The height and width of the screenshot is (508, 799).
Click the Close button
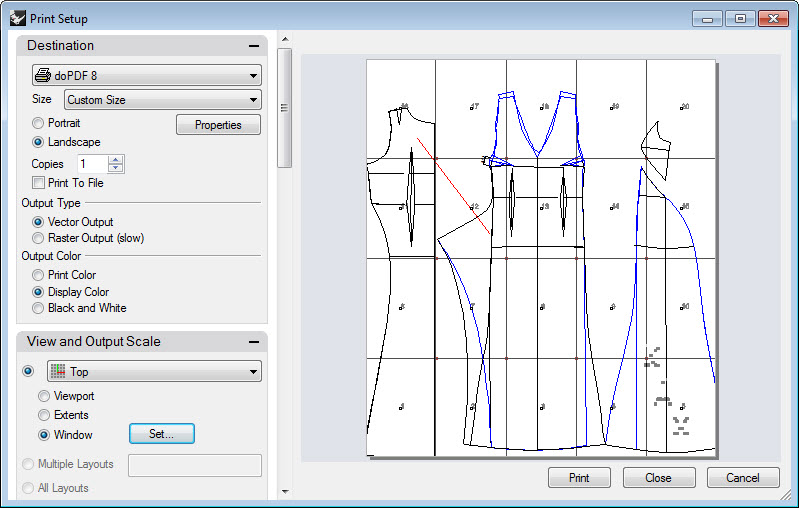click(658, 478)
